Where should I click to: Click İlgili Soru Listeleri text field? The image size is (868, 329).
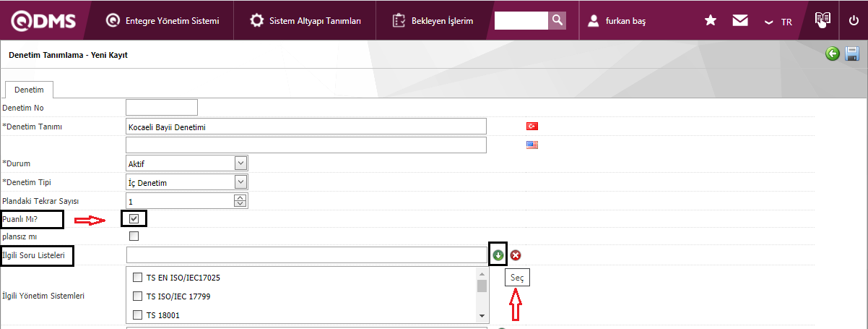click(306, 255)
